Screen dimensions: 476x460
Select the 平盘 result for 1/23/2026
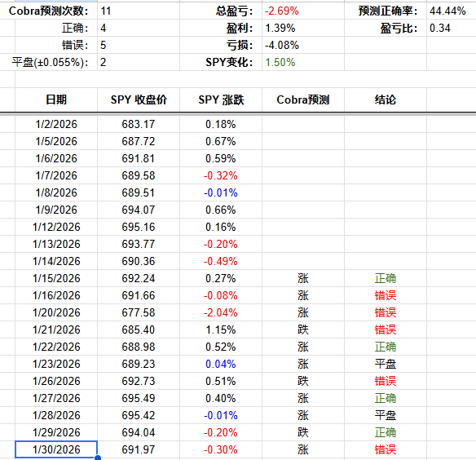(386, 364)
